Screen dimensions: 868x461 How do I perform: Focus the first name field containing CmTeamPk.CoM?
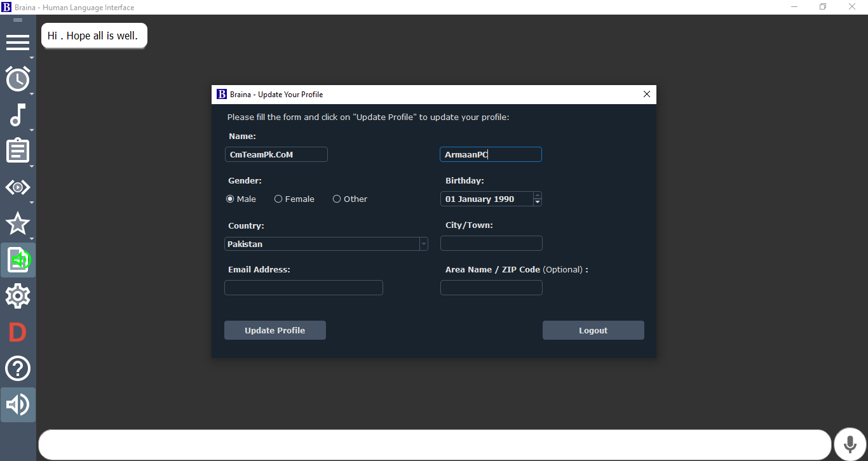tap(276, 154)
